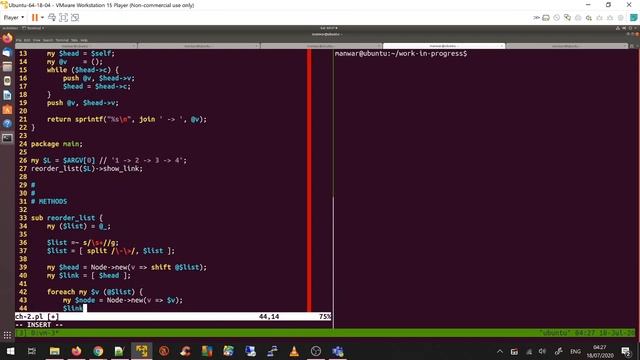Switch to the first terminal tab
The height and width of the screenshot is (360, 640).
(x=76, y=46)
